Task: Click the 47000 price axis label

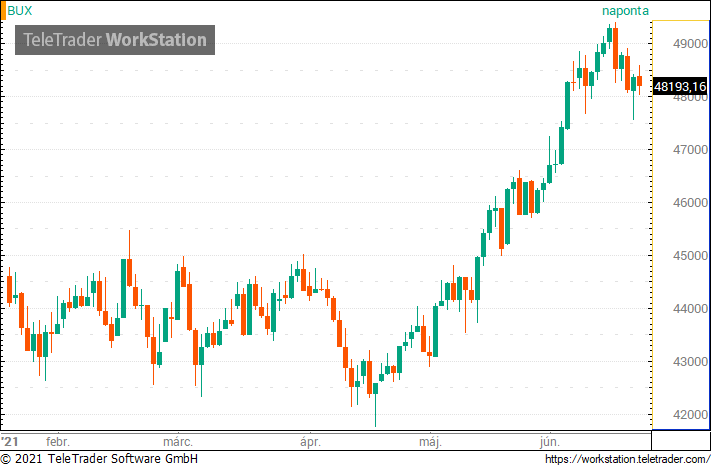Action: (690, 150)
